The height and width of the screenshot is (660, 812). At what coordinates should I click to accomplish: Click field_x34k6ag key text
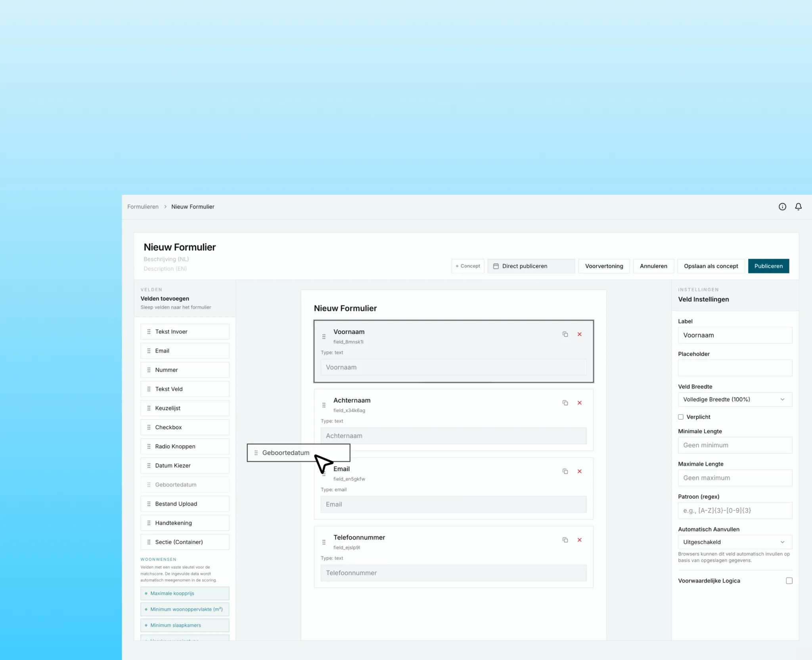coord(349,411)
